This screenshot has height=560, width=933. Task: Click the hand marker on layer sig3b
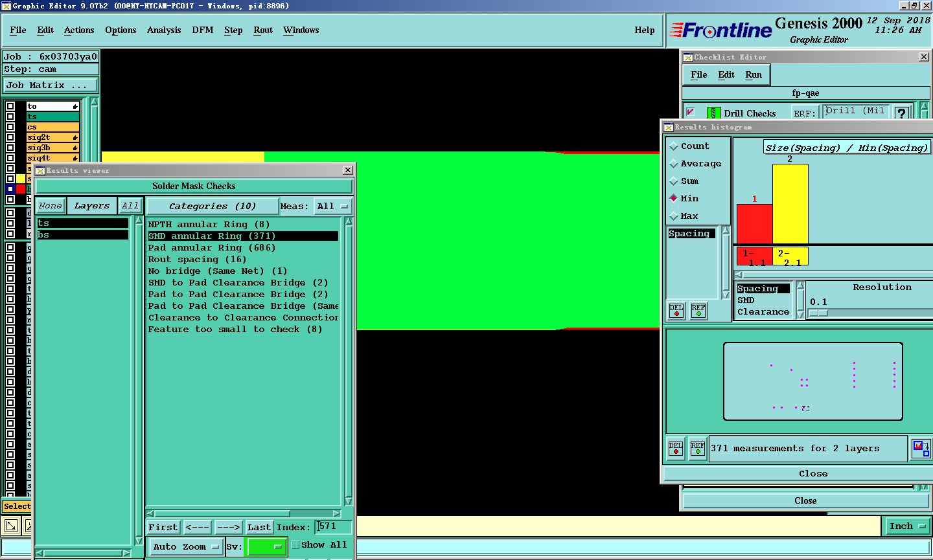click(x=75, y=148)
